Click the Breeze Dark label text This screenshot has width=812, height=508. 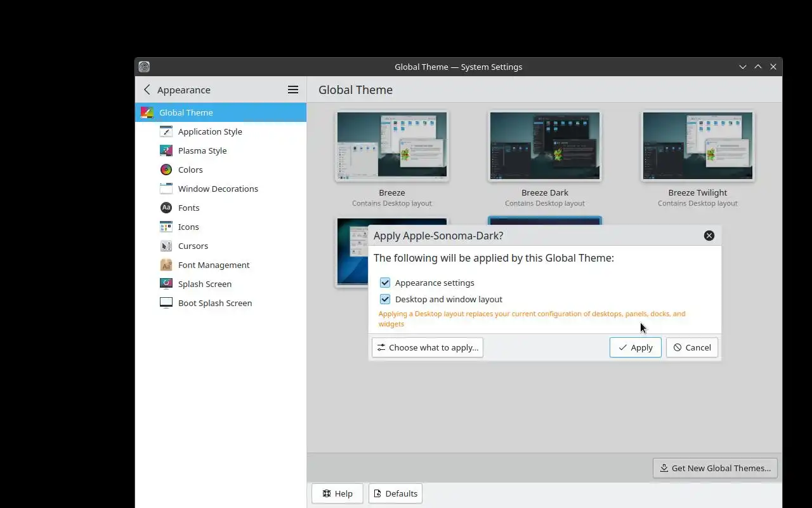pyautogui.click(x=545, y=192)
